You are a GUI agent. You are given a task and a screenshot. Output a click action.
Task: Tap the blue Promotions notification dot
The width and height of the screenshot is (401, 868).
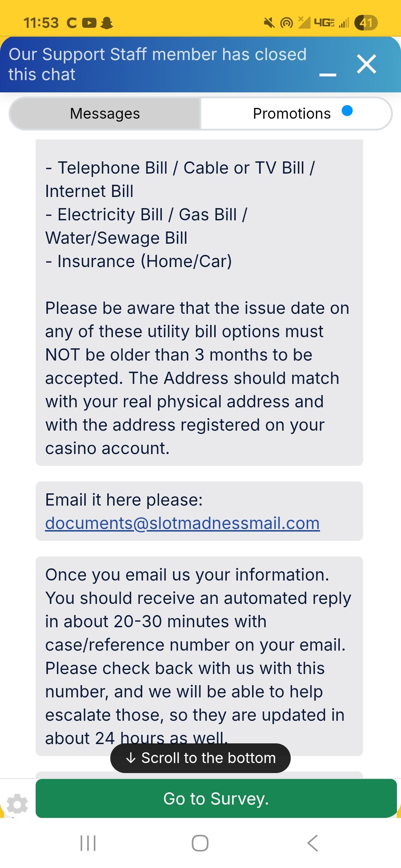coord(347,111)
